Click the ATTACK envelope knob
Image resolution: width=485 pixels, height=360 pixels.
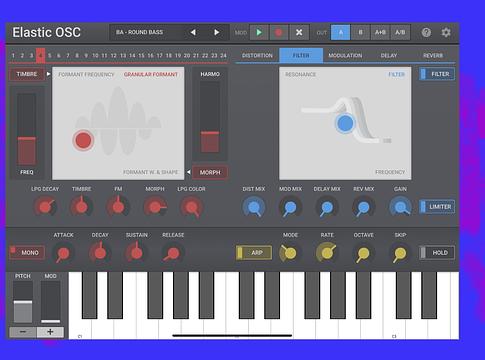(x=63, y=253)
